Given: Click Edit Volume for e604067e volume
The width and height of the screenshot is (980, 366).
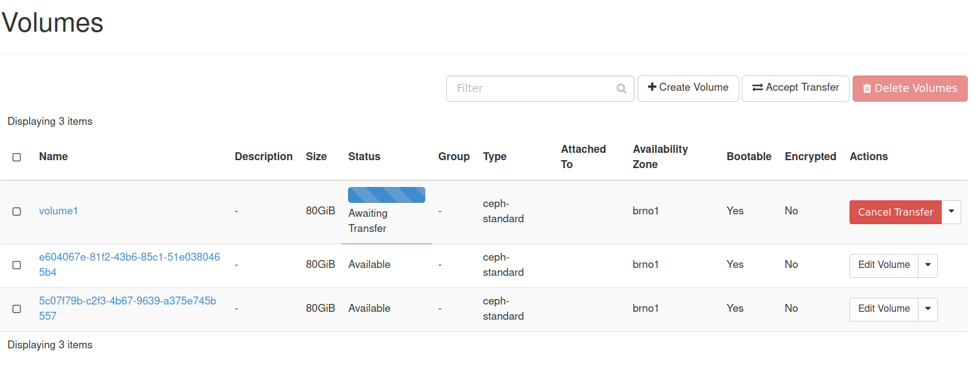Looking at the screenshot, I should [x=884, y=265].
